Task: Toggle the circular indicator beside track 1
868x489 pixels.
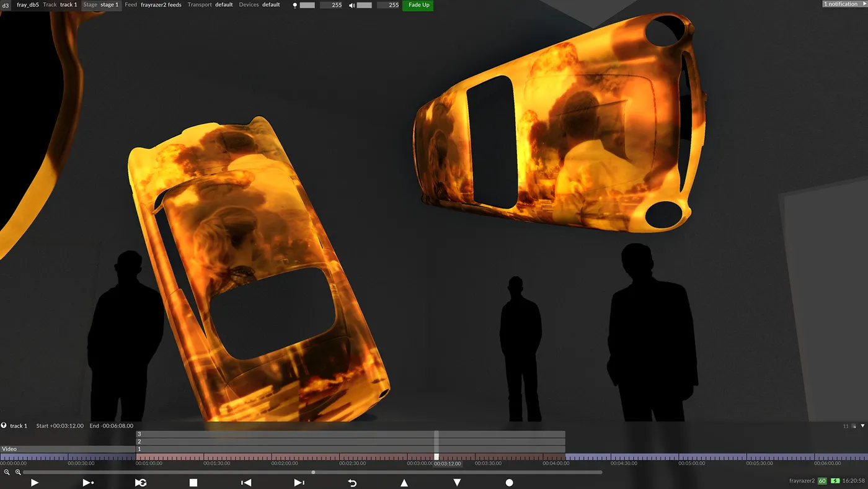Action: pos(4,426)
